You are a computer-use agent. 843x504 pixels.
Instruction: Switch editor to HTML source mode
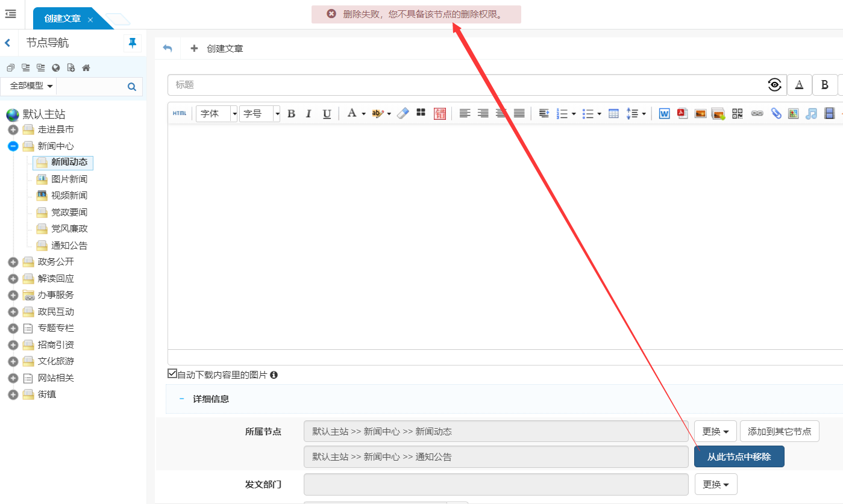(180, 113)
